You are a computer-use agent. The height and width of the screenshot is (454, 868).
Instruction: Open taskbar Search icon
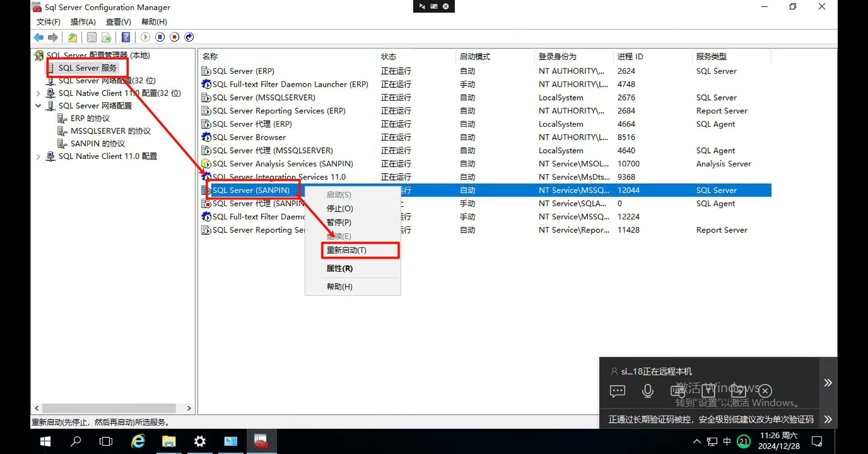(x=76, y=441)
